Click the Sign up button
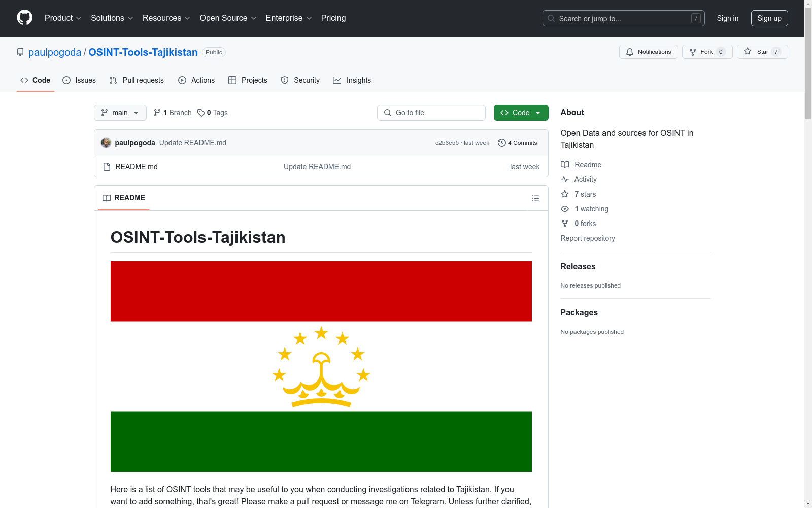 coord(769,18)
